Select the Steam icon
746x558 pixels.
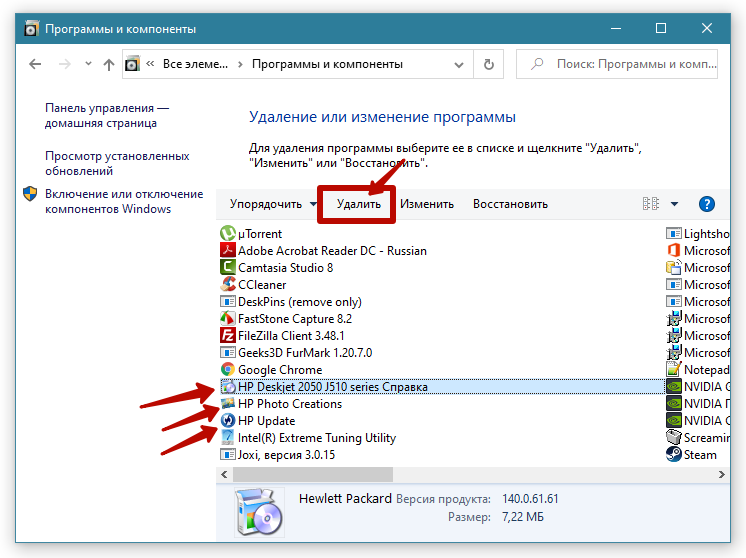pyautogui.click(x=674, y=455)
